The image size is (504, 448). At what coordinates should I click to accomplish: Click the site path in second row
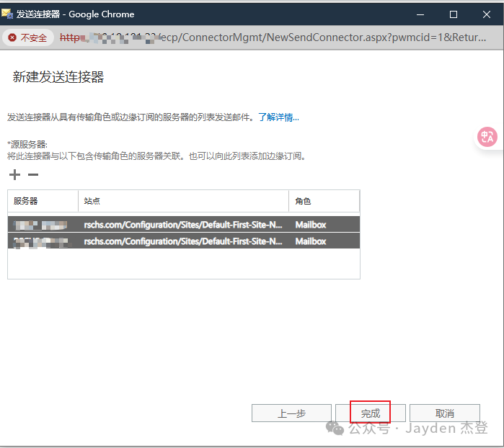click(x=182, y=241)
